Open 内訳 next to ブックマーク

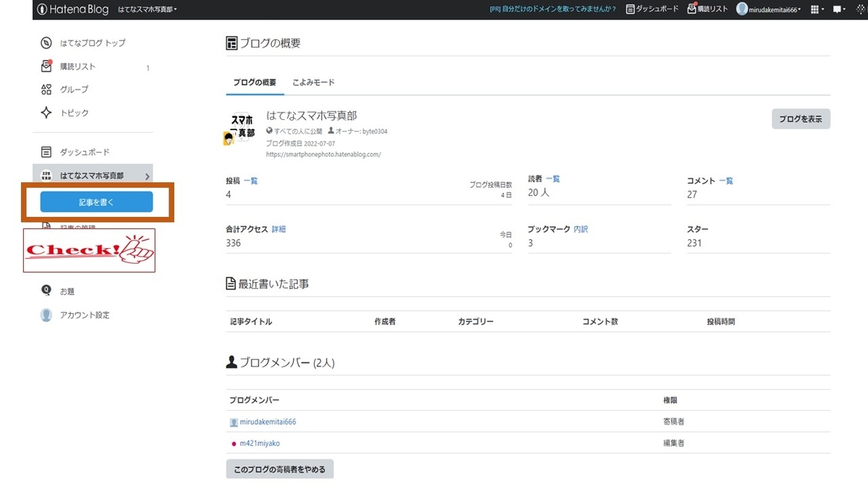tap(581, 229)
